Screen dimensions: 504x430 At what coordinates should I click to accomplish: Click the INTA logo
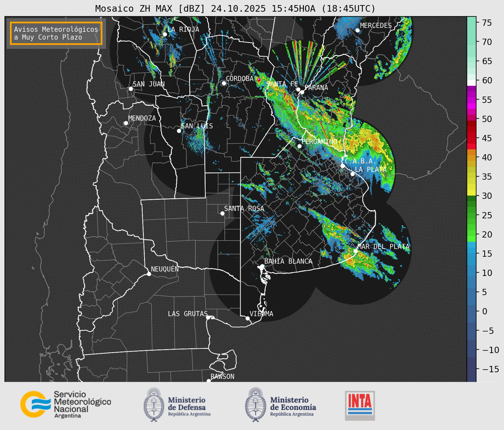360,405
